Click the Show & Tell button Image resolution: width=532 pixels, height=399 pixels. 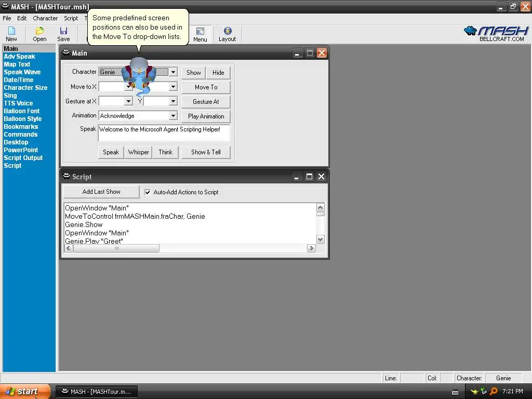click(x=206, y=152)
